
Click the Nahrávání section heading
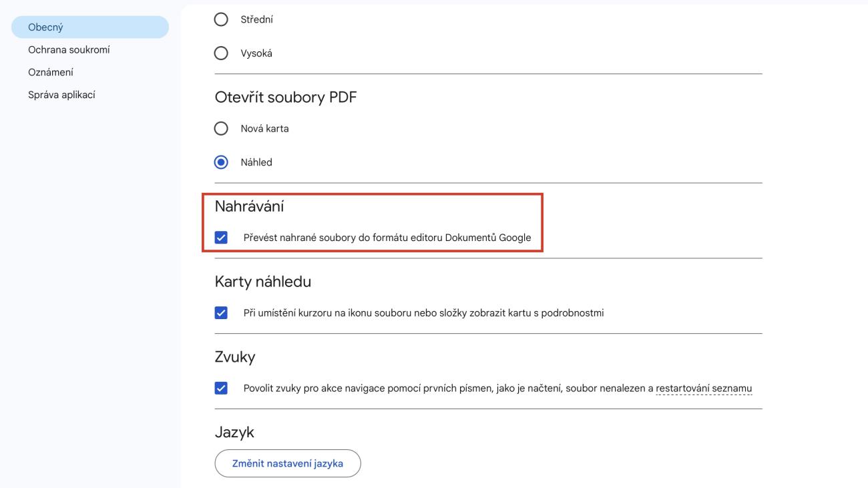click(x=249, y=207)
